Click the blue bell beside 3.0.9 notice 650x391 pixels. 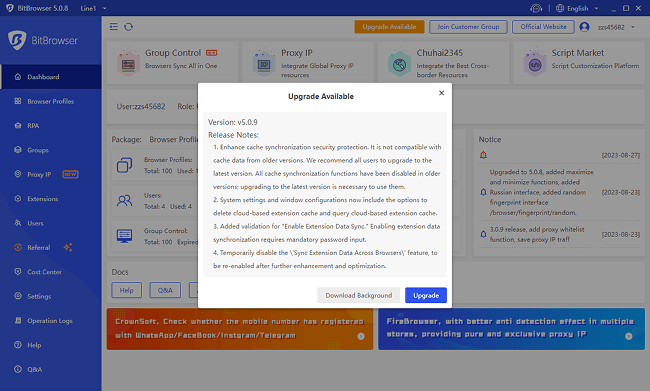tap(483, 234)
